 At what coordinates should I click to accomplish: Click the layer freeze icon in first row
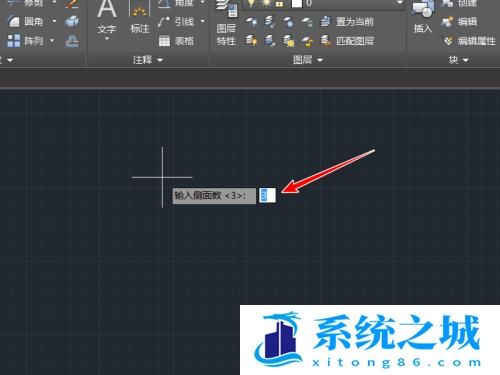point(289,22)
